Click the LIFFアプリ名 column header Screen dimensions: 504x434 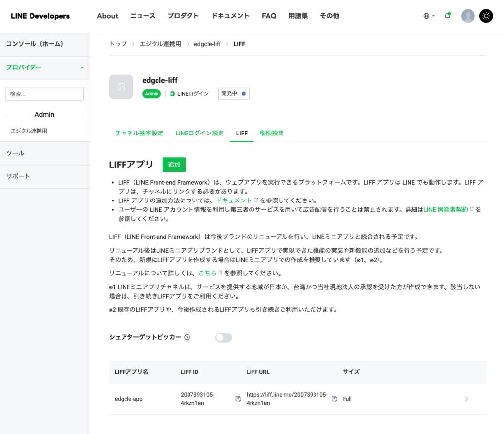[131, 372]
